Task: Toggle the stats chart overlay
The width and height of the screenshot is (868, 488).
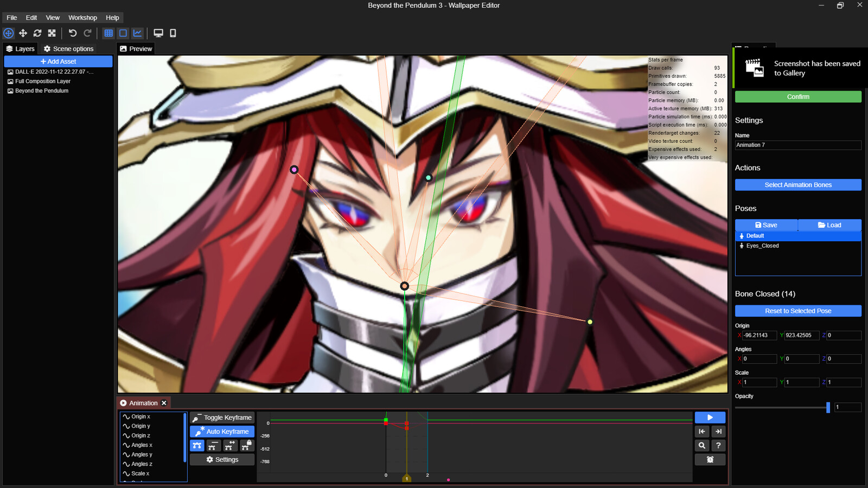Action: tap(138, 33)
